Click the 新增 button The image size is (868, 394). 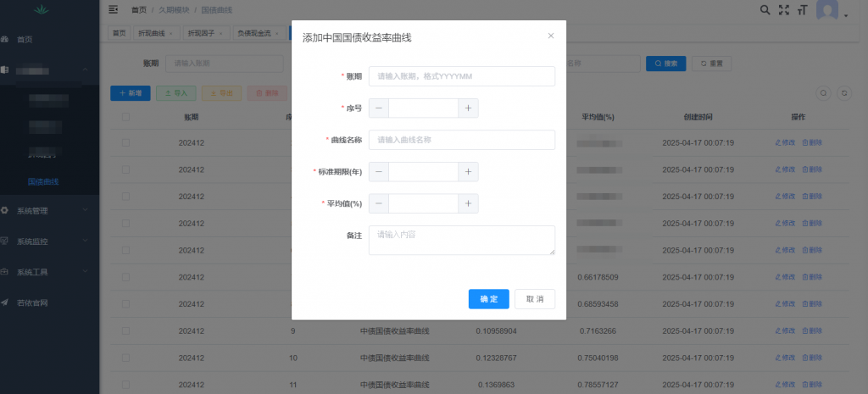coord(130,93)
